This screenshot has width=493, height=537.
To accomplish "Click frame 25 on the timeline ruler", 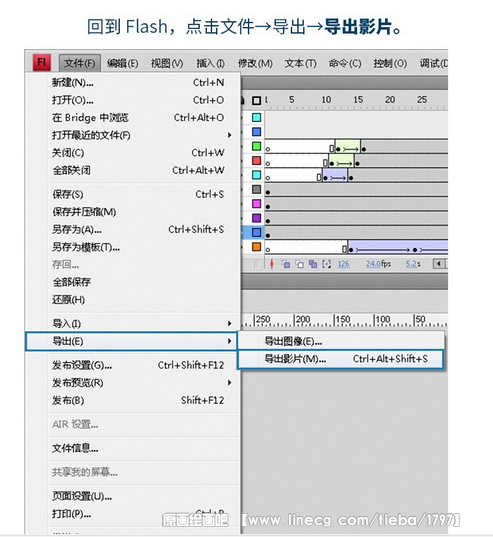I will point(422,100).
